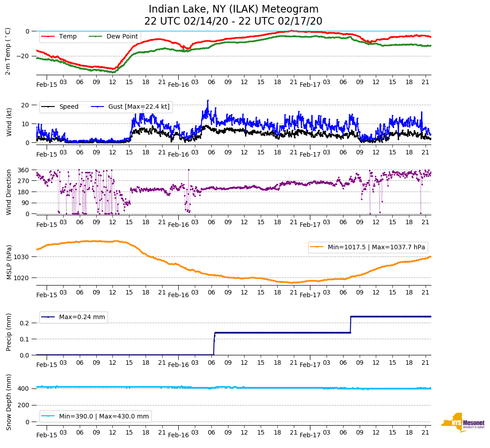
Task: Click the highest gust peak in wind chart
Action: click(x=208, y=101)
